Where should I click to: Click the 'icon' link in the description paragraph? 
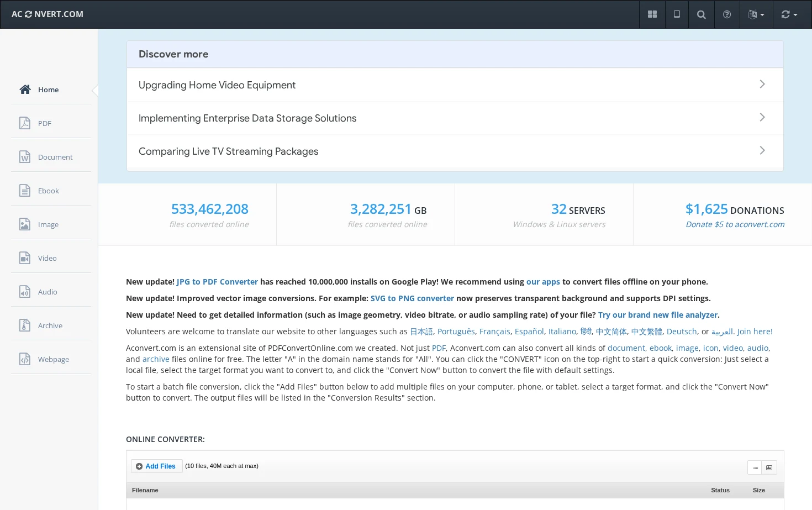point(711,348)
